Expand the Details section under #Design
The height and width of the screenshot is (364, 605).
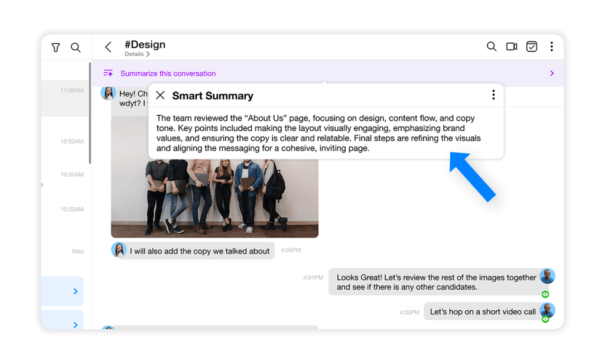point(138,54)
